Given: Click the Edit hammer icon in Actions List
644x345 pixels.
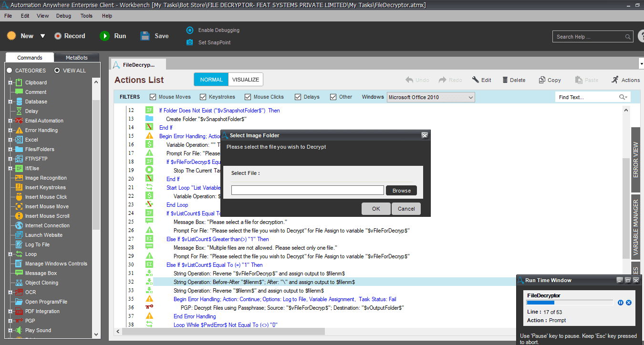Looking at the screenshot, I should (x=476, y=80).
